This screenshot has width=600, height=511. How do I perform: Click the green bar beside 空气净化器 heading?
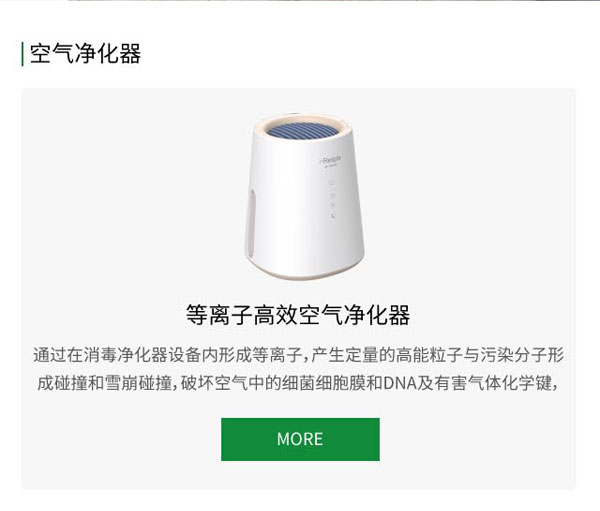click(23, 54)
